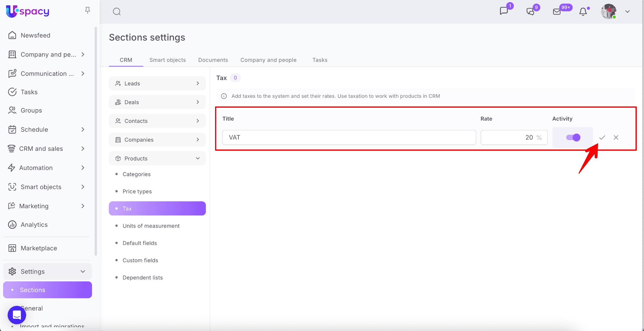Open the mail inbox icon

[x=557, y=12]
